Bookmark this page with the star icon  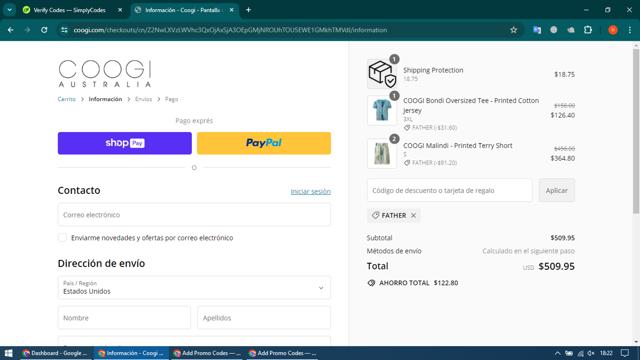pyautogui.click(x=513, y=30)
